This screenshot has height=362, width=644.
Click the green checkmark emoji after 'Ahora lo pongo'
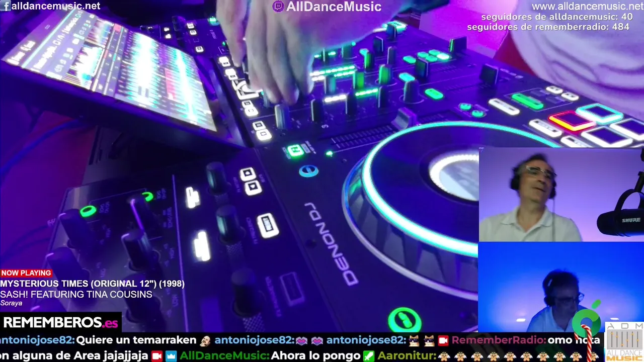(x=369, y=356)
